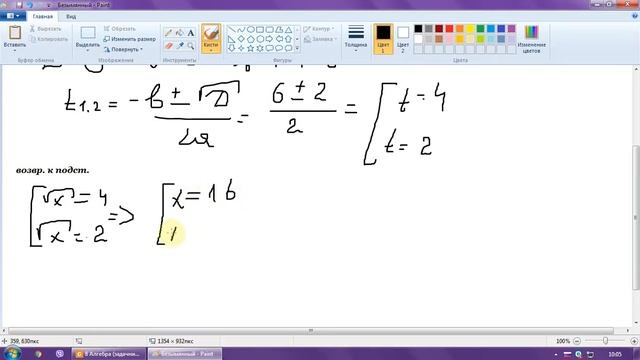
Task: Click Crop (Обрезать) button
Action: (x=119, y=29)
